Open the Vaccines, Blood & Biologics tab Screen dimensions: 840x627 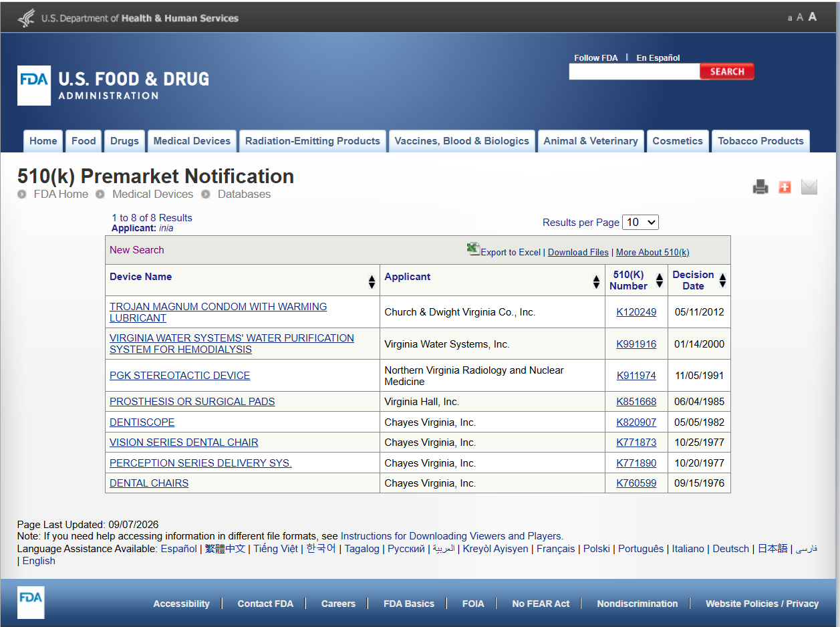coord(462,141)
